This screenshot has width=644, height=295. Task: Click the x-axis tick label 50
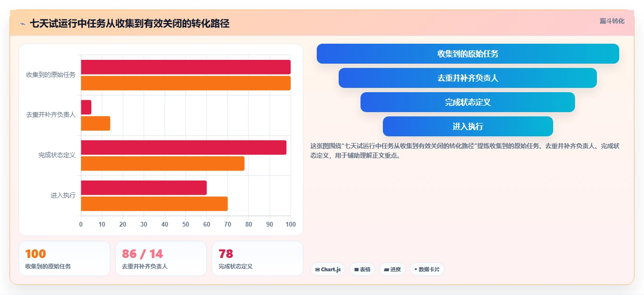(186, 224)
